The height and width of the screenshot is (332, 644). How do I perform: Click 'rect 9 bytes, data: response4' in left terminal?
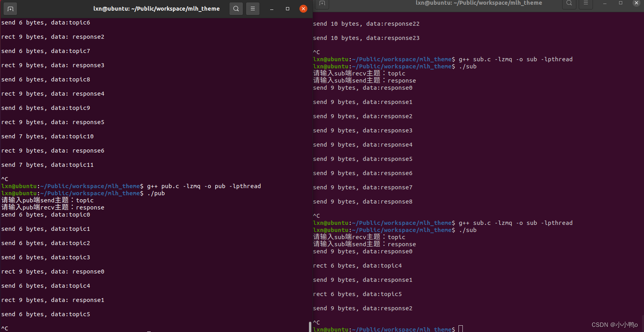[53, 94]
